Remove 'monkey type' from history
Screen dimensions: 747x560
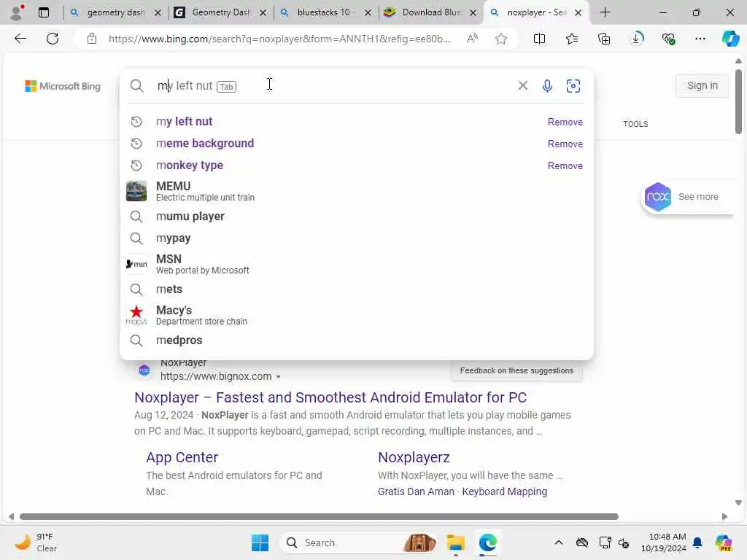coord(565,166)
